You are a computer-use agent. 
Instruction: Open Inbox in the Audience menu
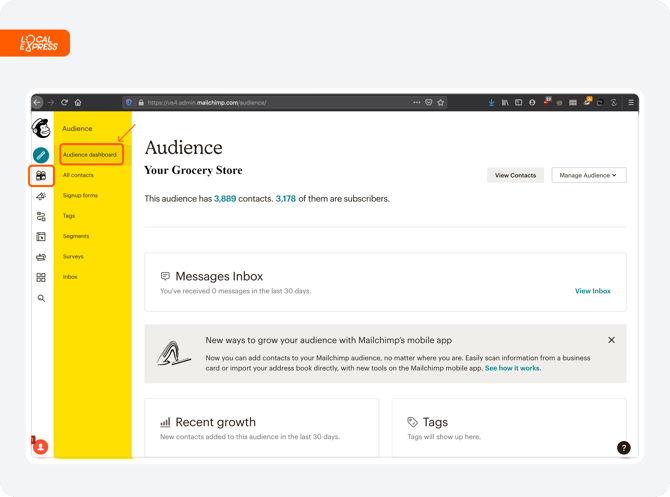[70, 277]
